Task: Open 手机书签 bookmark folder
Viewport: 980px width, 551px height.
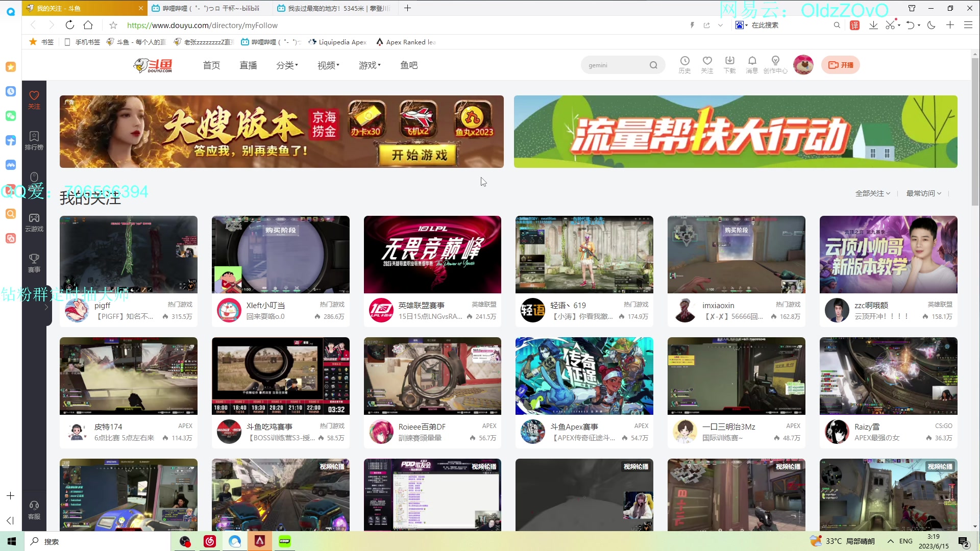Action: tap(83, 42)
